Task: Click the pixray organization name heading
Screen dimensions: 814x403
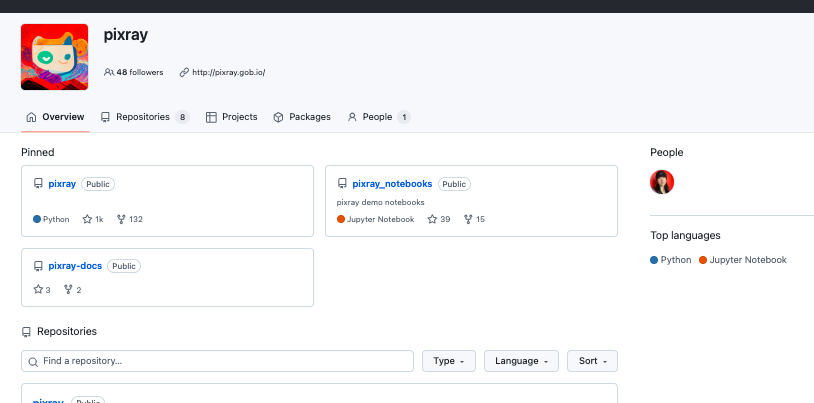Action: 126,35
